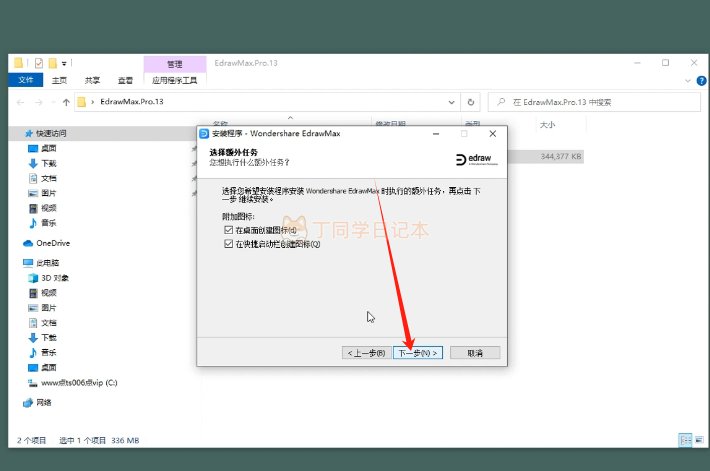Expand the address bar history dropdown

pyautogui.click(x=451, y=102)
